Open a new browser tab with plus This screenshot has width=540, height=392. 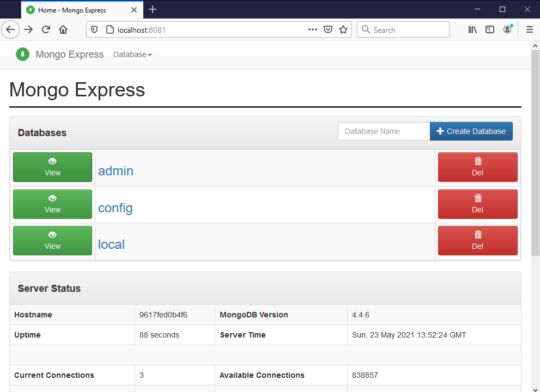click(153, 10)
